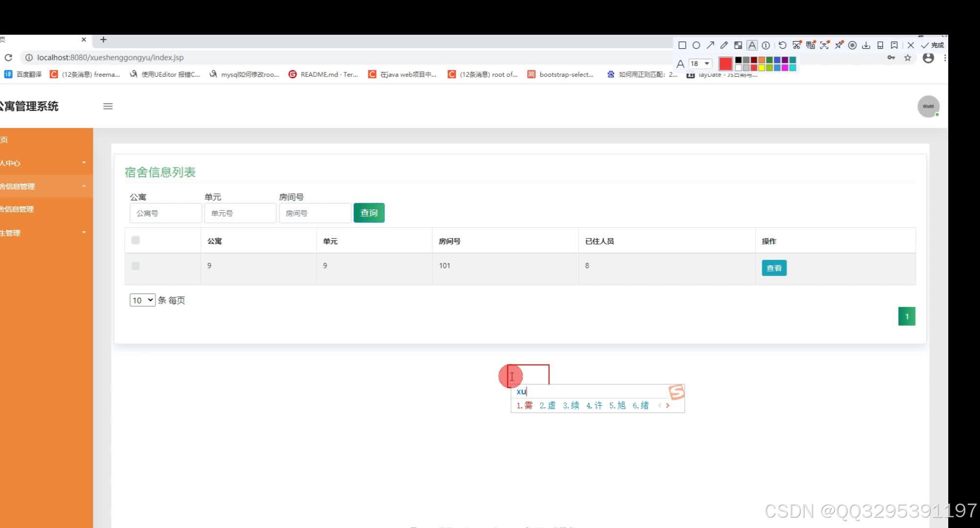Screen dimensions: 980x528
Task: Click the bookmark icon in the screenshot toolbar
Action: pyautogui.click(x=894, y=45)
